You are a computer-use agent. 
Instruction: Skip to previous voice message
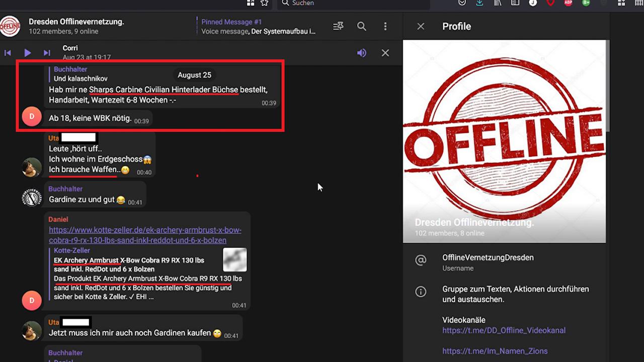(8, 53)
